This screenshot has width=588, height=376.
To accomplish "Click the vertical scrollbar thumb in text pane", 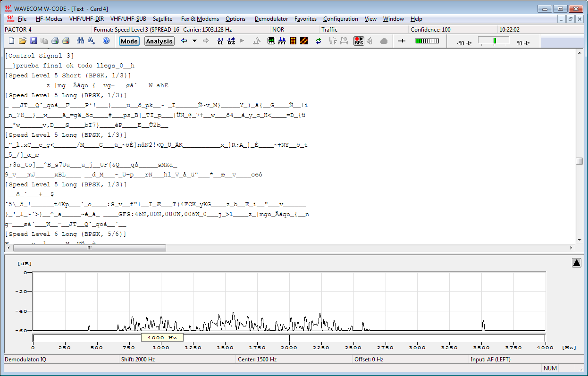I will [579, 161].
